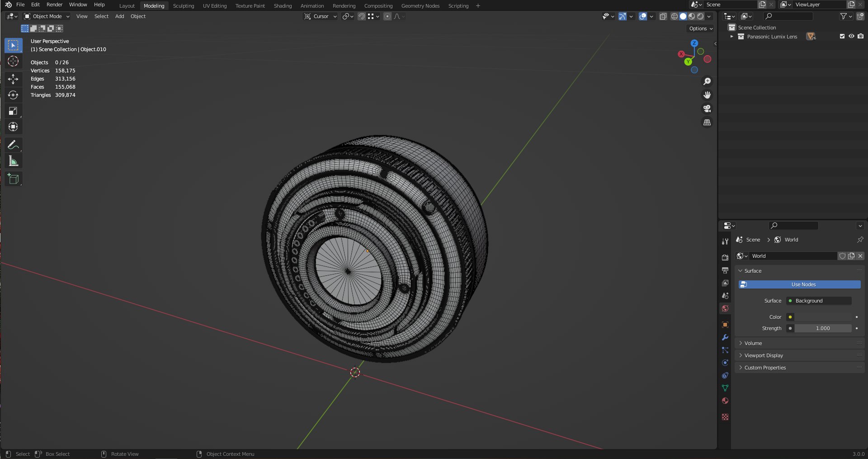Screen dimensions: 868x459
Task: Expand Panasonic Lumix Lens collection tree
Action: pos(731,37)
